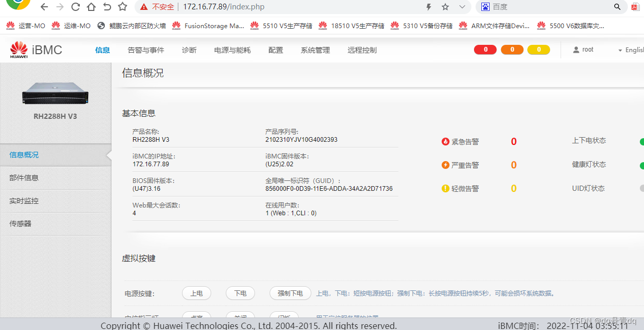Image resolution: width=644 pixels, height=330 pixels.
Task: Click the orange 严重告警 major alarm icon
Action: click(445, 165)
